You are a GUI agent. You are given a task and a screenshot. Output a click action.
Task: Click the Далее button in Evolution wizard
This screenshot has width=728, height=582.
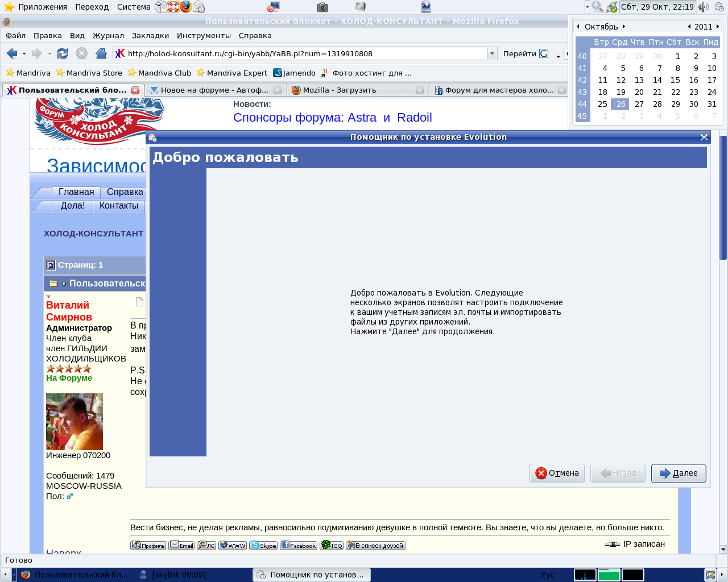[x=679, y=473]
